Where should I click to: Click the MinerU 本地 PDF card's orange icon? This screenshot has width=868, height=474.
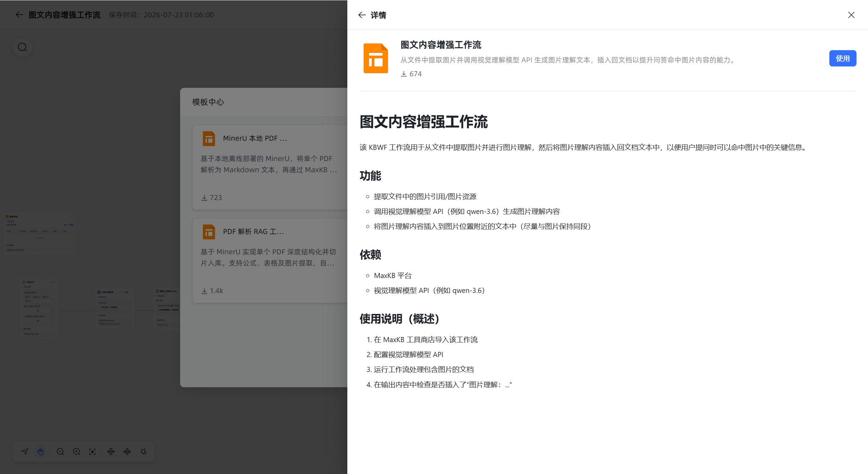209,138
